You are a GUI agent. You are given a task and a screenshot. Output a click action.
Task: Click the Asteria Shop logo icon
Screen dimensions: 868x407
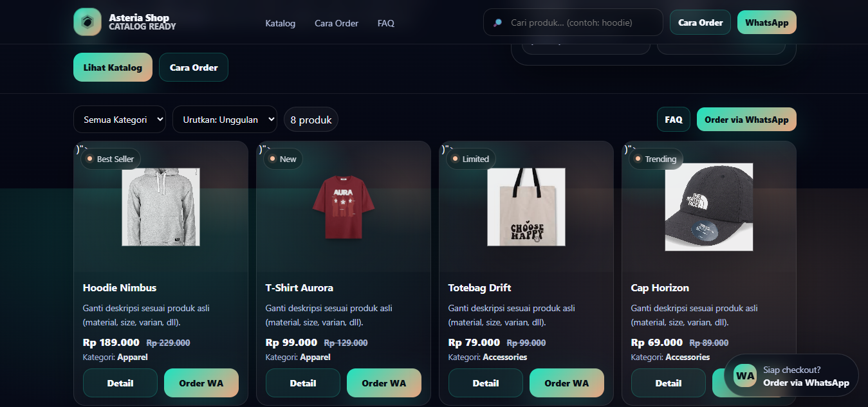(87, 21)
